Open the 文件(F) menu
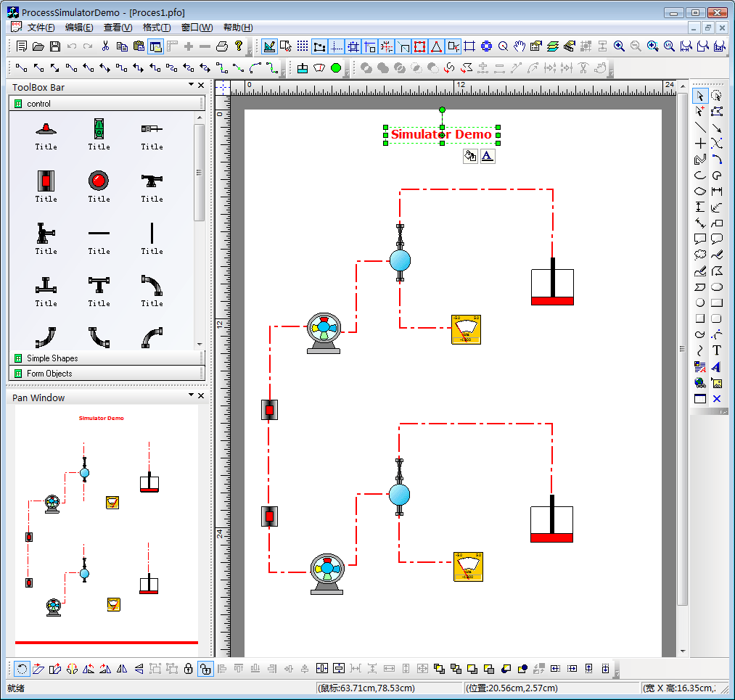Image resolution: width=735 pixels, height=700 pixels. [41, 28]
